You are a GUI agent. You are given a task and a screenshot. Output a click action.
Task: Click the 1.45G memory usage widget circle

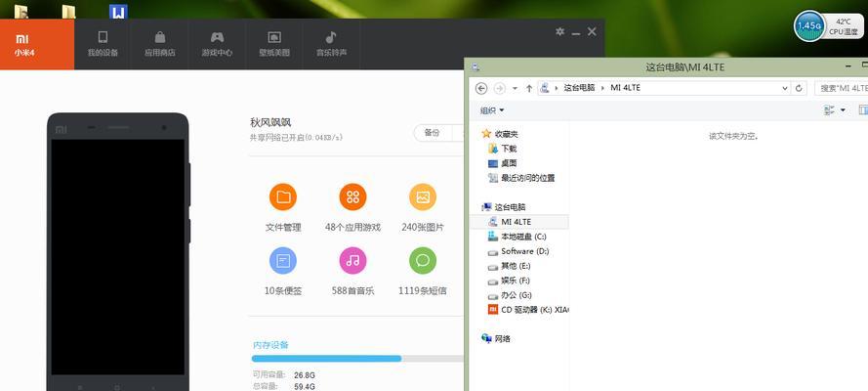click(809, 25)
